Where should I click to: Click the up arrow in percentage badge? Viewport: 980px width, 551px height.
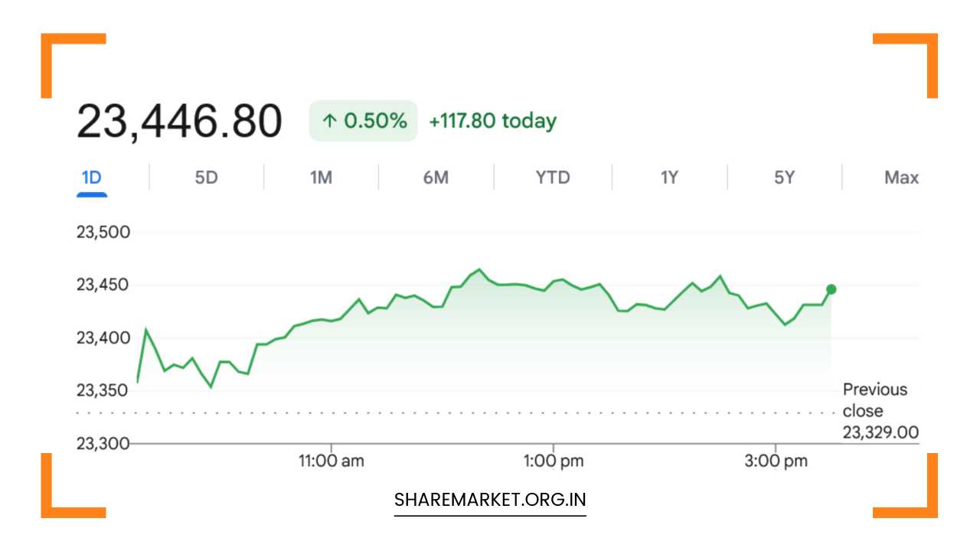coord(329,121)
